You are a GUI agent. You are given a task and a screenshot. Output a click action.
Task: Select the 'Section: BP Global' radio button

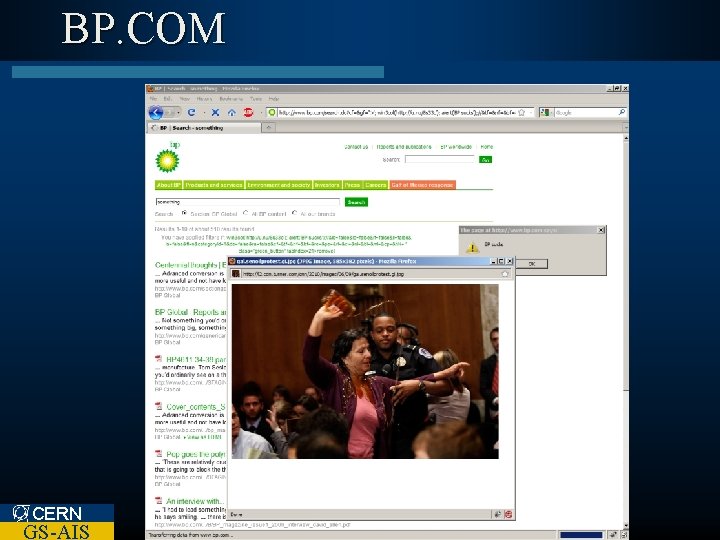[x=185, y=214]
